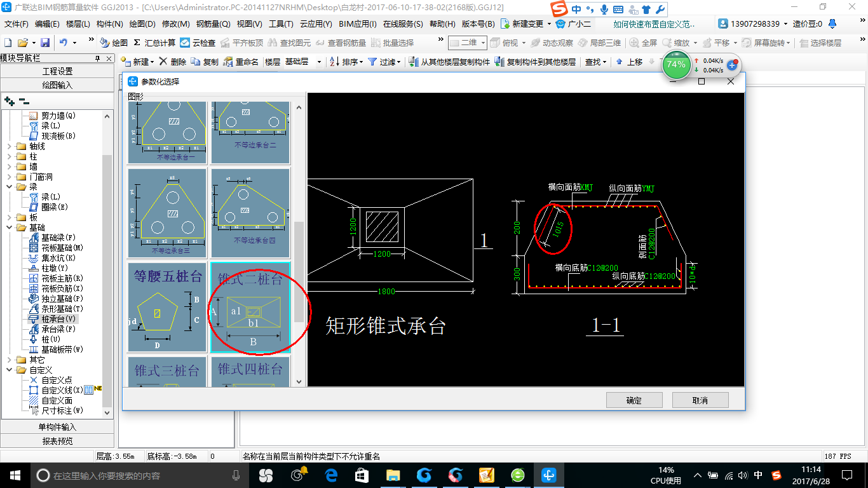
Task: Select the 绘图 drawing tool
Action: click(114, 43)
